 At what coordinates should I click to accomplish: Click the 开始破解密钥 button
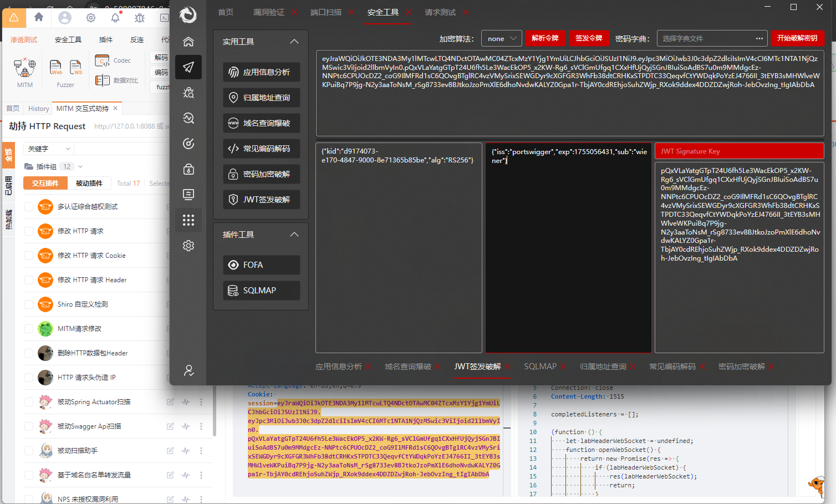(x=798, y=38)
